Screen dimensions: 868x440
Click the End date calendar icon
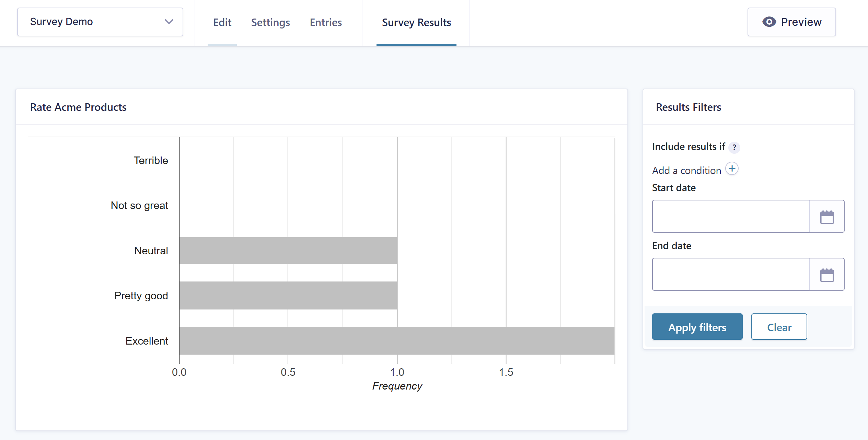pos(826,275)
